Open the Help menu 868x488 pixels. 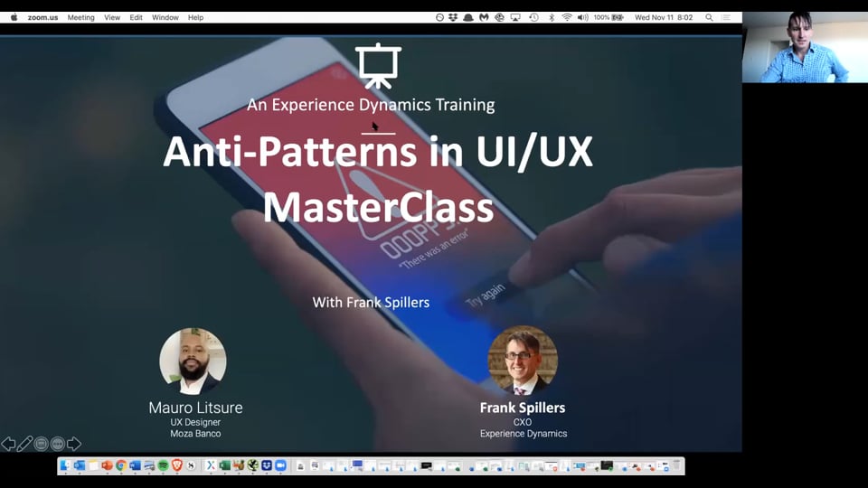195,17
